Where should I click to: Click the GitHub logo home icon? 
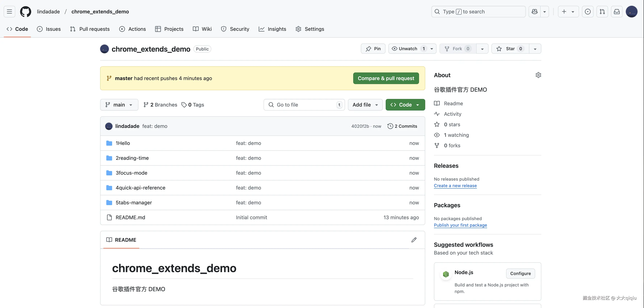click(x=26, y=11)
